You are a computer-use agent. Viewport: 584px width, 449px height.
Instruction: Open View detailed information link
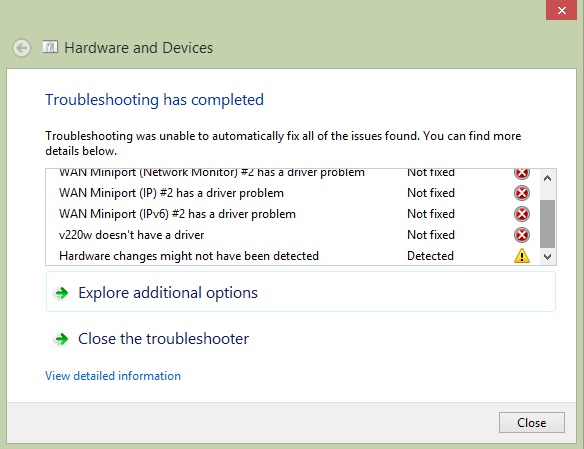113,376
